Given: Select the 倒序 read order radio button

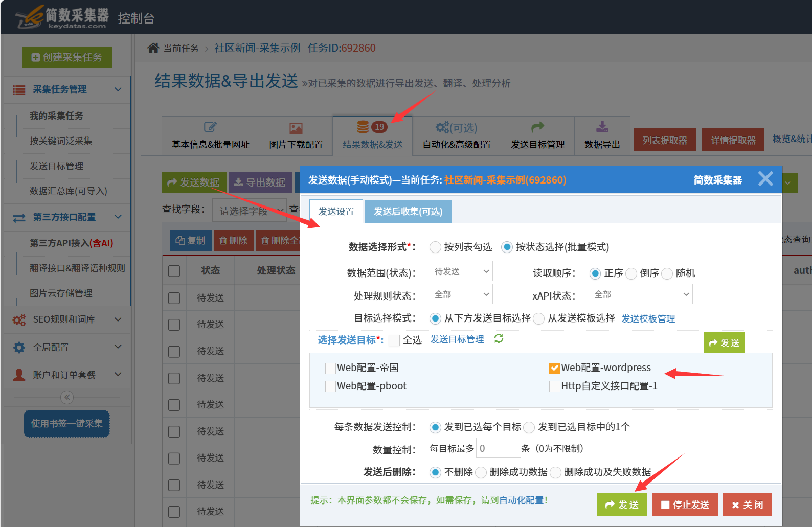Looking at the screenshot, I should (631, 273).
